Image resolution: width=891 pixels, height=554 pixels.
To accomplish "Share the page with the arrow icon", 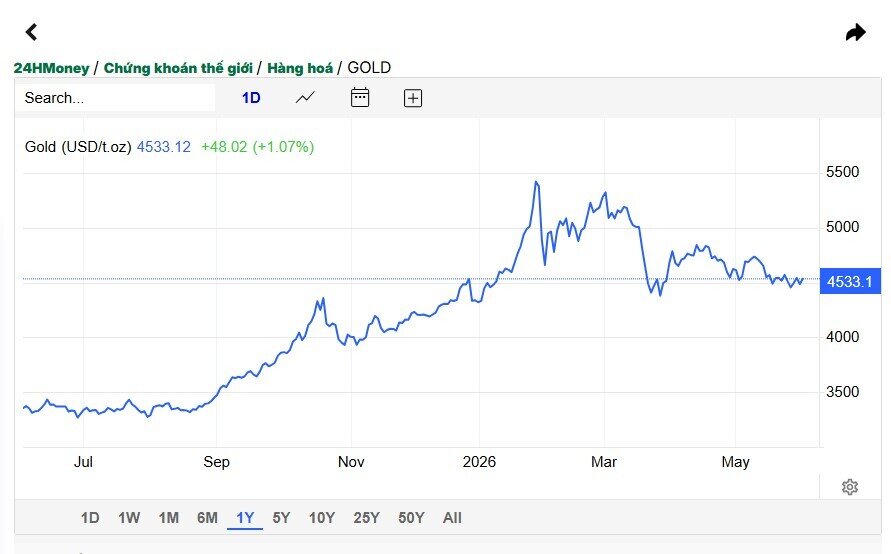I will click(855, 32).
